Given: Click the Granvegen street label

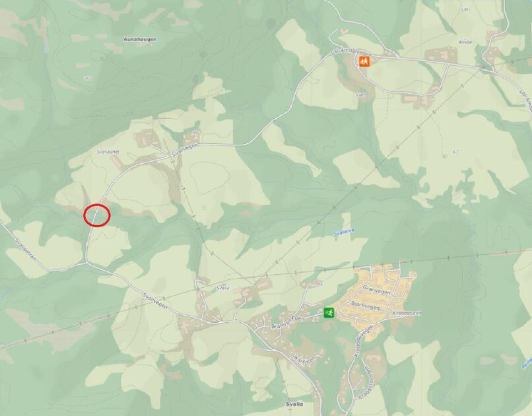Looking at the screenshot, I should tap(377, 290).
